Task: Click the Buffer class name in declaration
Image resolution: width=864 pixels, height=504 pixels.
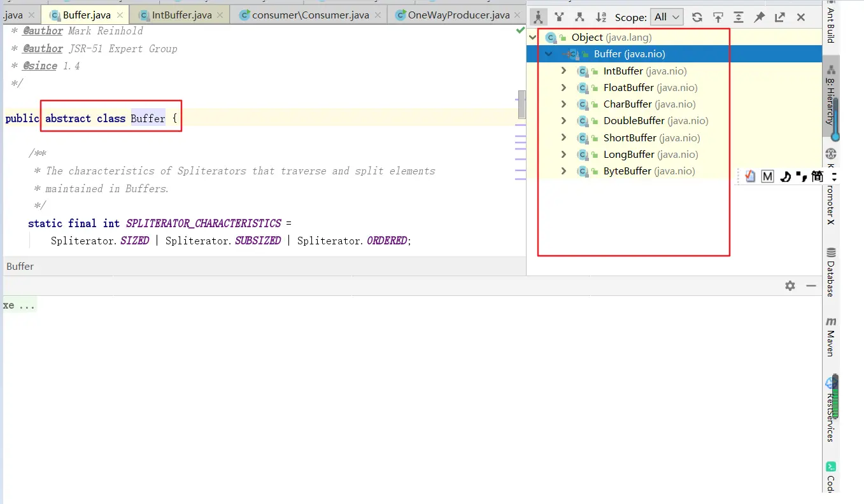Action: point(148,118)
